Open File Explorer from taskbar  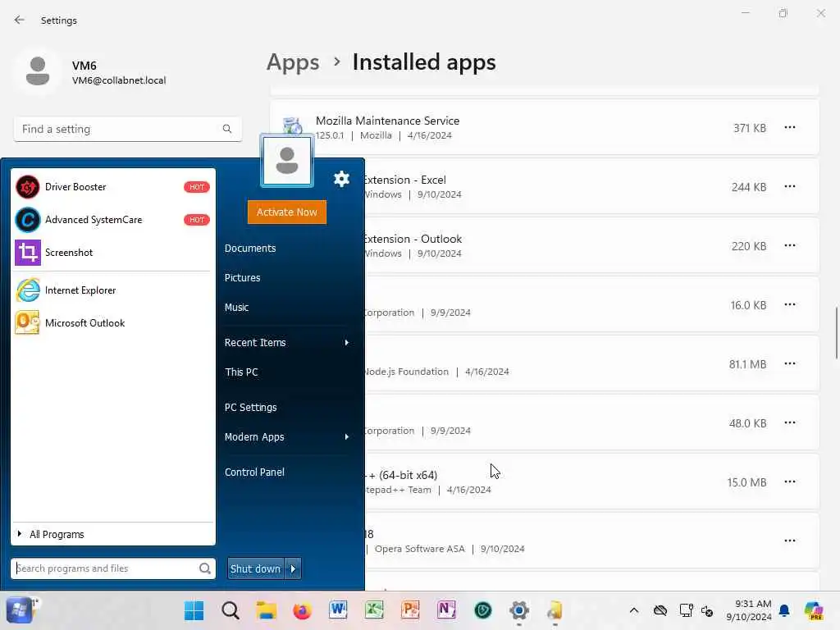point(267,610)
